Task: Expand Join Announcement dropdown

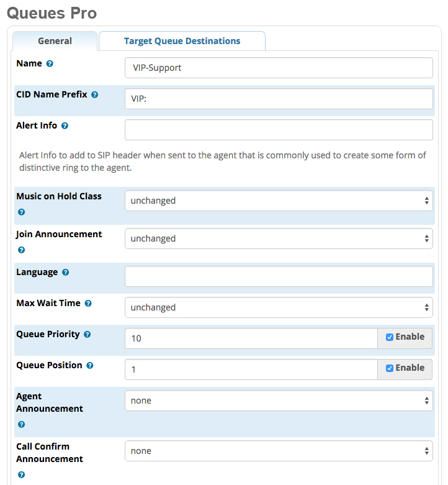Action: pos(279,238)
